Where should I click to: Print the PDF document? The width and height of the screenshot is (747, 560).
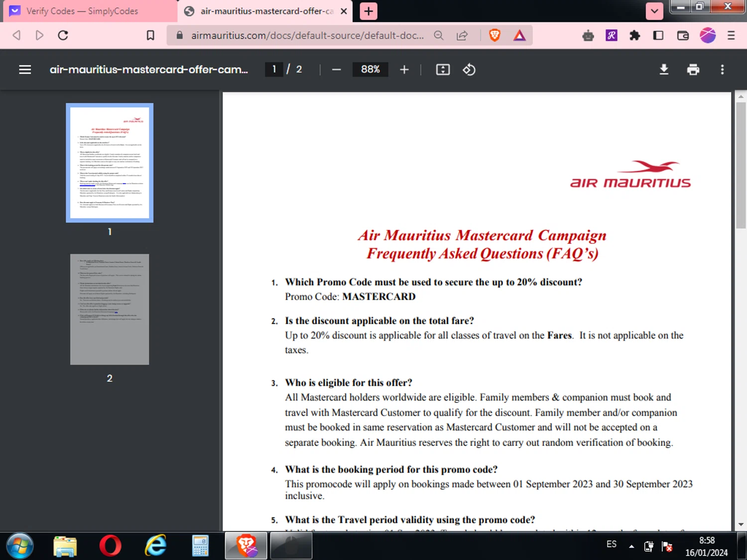coord(693,70)
